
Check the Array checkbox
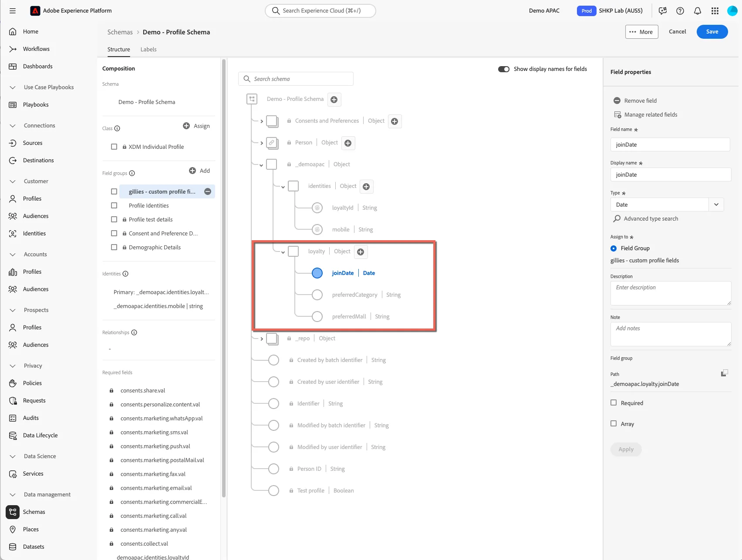point(614,423)
